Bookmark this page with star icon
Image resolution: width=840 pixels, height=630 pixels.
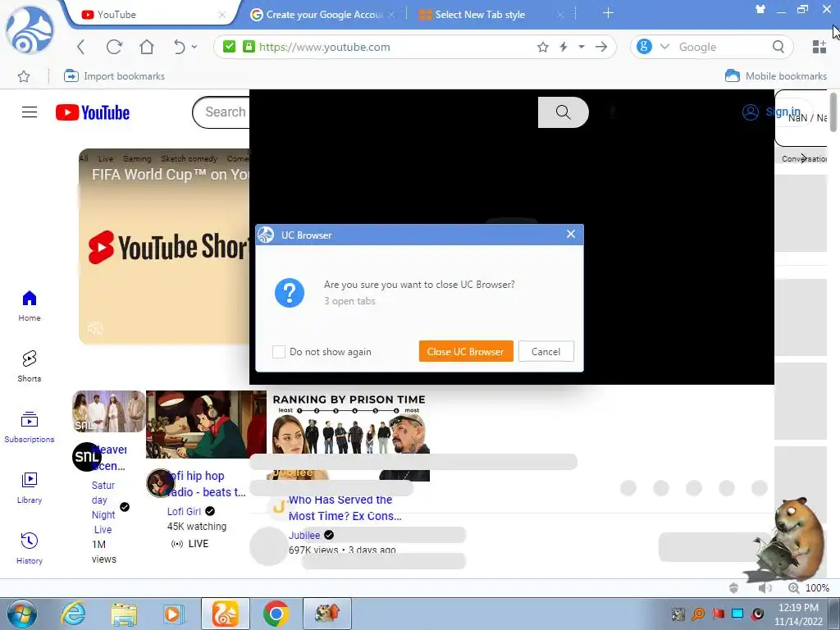tap(543, 47)
